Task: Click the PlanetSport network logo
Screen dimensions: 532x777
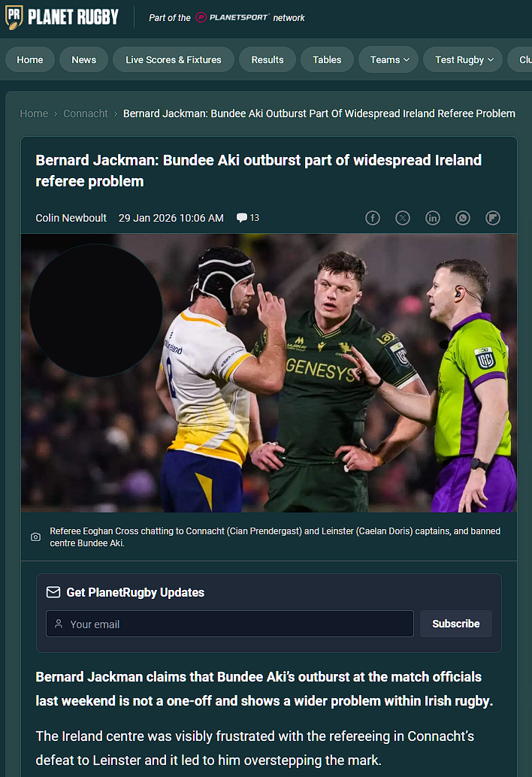Action: (x=232, y=17)
